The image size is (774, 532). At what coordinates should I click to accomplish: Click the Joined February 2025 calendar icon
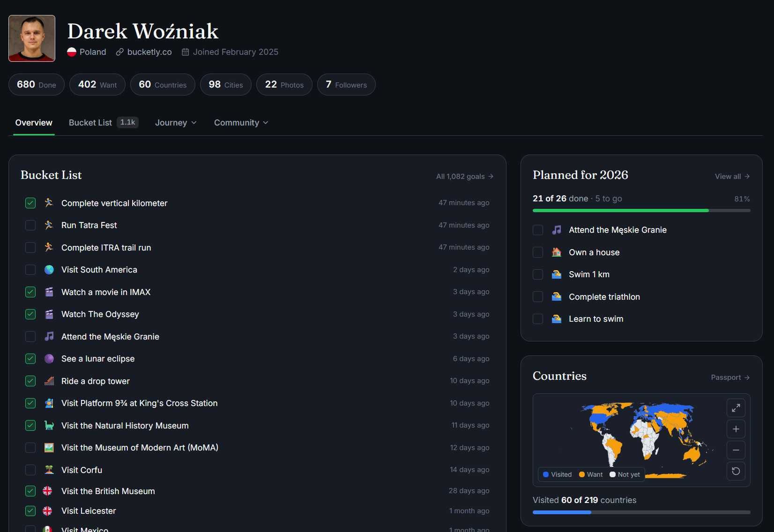coord(186,52)
